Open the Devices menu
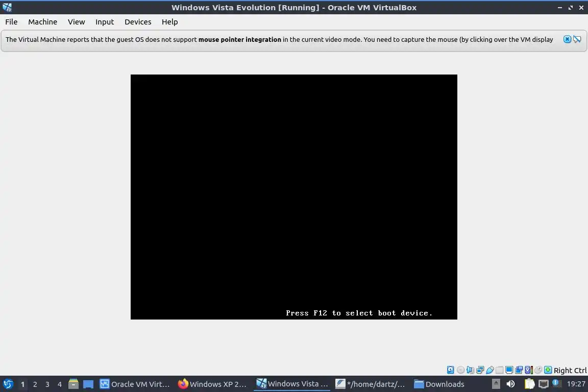Image resolution: width=588 pixels, height=392 pixels. (x=138, y=22)
